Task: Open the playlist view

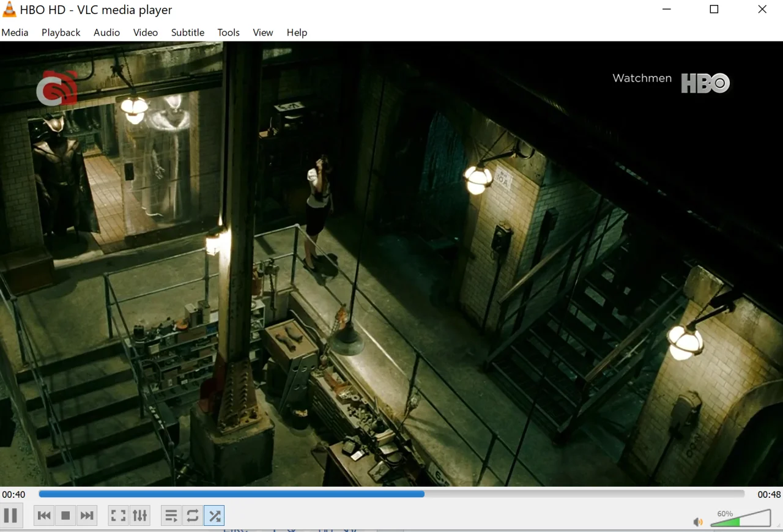Action: click(171, 515)
